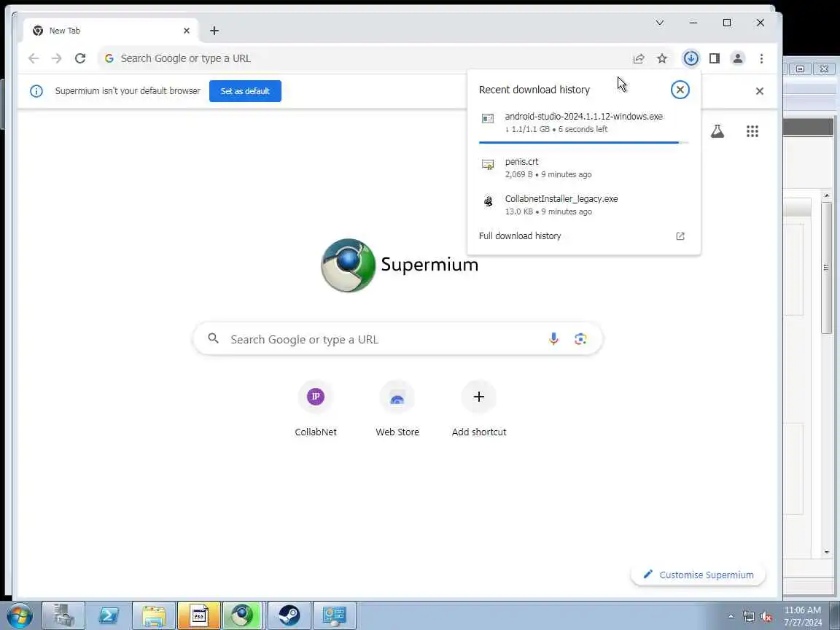
Task: Click scrollbar down arrow in background window
Action: pyautogui.click(x=827, y=552)
